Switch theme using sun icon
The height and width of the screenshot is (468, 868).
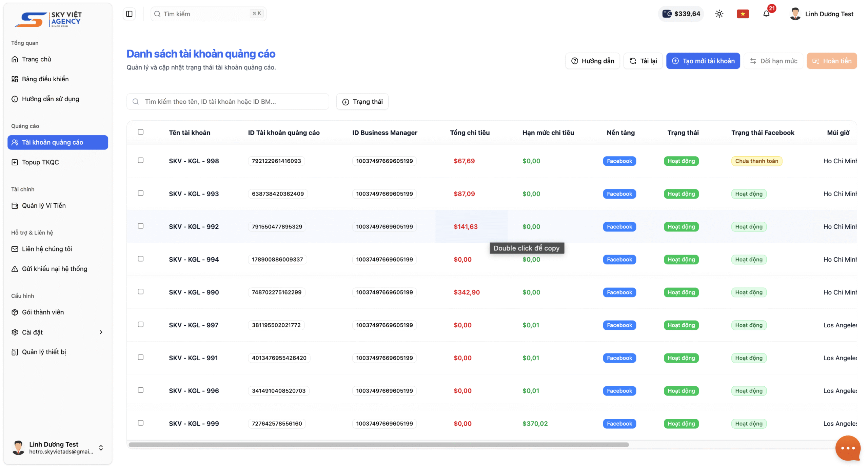coord(719,14)
